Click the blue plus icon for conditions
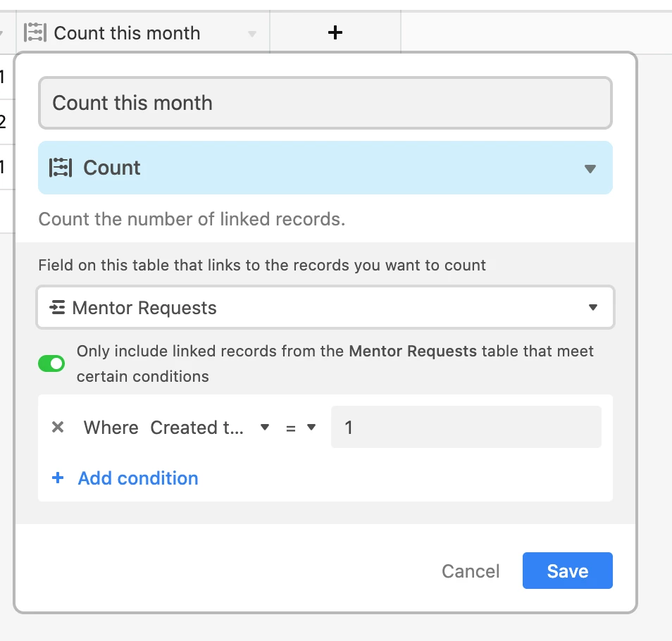 tap(58, 478)
